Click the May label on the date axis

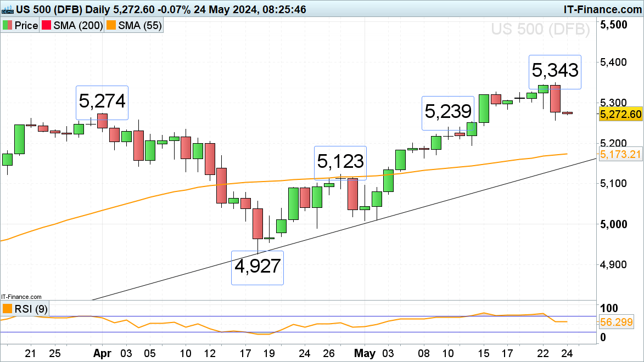click(x=365, y=354)
